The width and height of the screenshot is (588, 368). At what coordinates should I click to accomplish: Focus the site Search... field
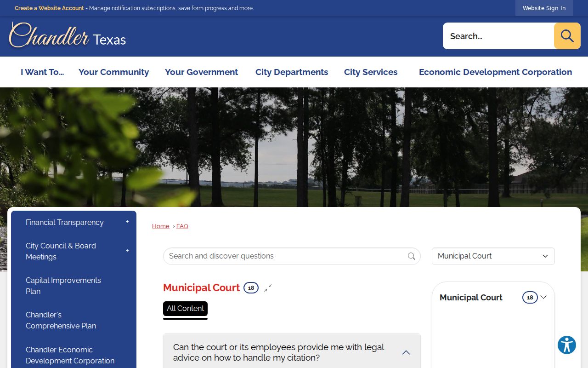click(498, 36)
